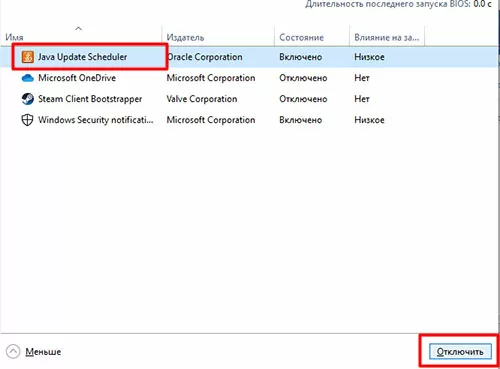Click the Отключить button
This screenshot has width=500, height=369.
click(460, 352)
